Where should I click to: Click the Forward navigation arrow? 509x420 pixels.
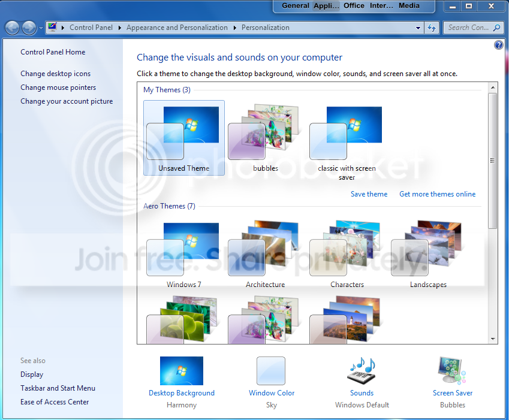pos(29,28)
